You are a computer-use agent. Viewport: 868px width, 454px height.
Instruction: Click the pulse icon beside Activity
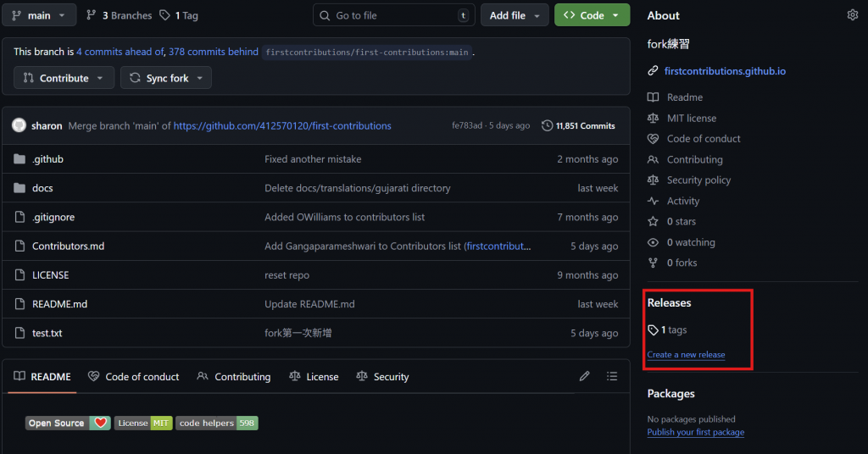tap(654, 201)
